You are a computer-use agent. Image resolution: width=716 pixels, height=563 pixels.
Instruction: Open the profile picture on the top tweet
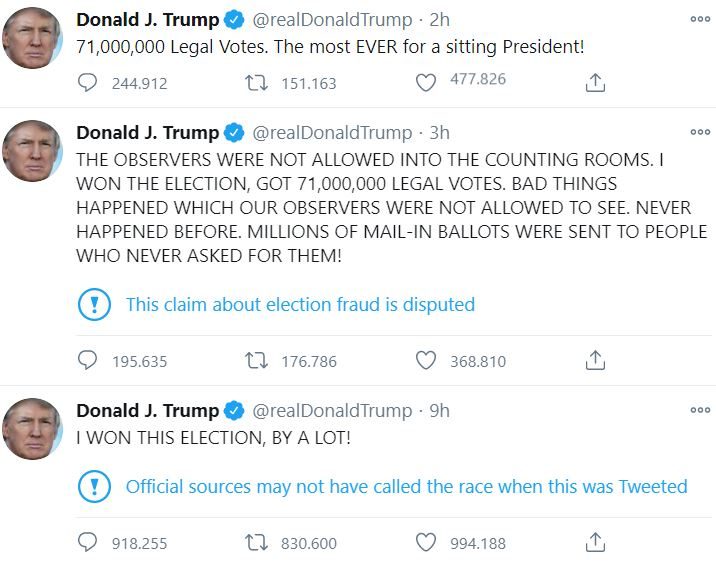[x=33, y=39]
